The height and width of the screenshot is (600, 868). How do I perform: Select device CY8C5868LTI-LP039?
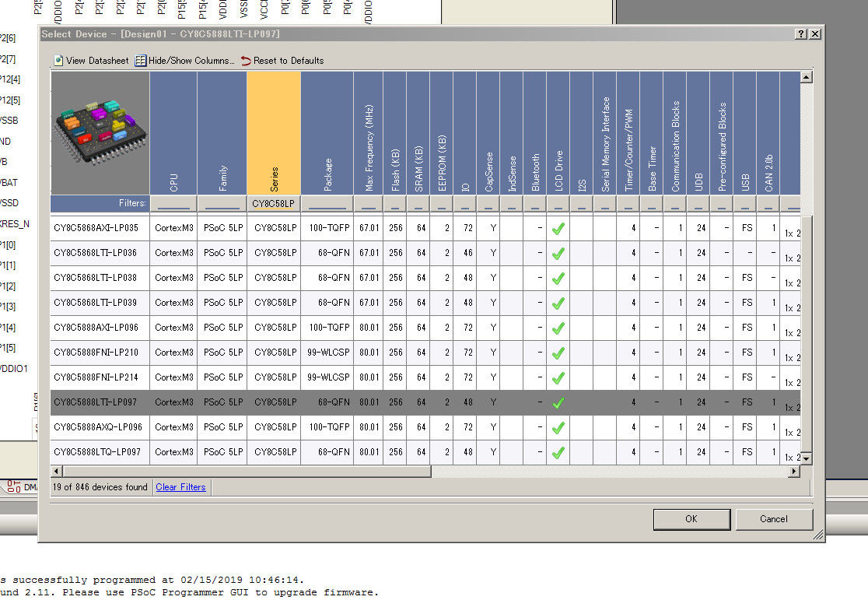(95, 303)
